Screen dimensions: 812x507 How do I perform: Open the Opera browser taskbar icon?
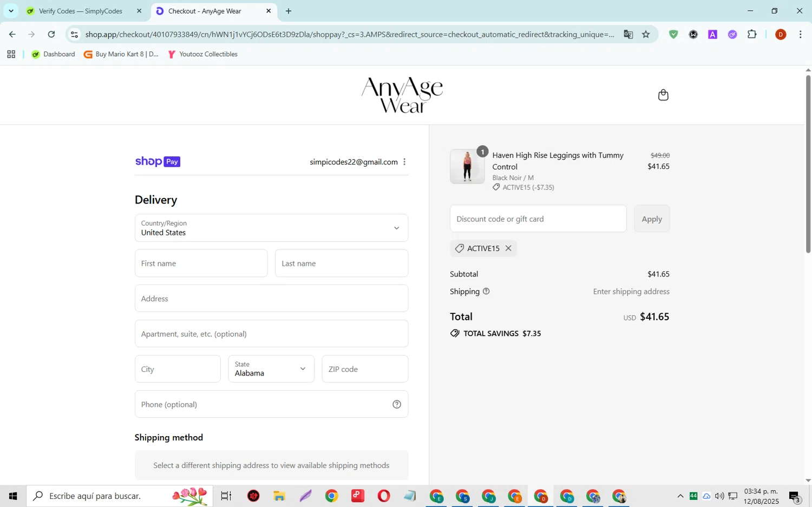pyautogui.click(x=384, y=496)
